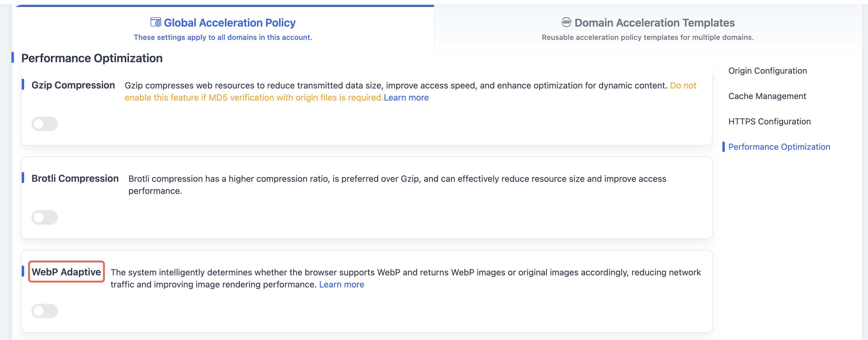Open Learn more link for WebP Adaptive

pos(341,285)
